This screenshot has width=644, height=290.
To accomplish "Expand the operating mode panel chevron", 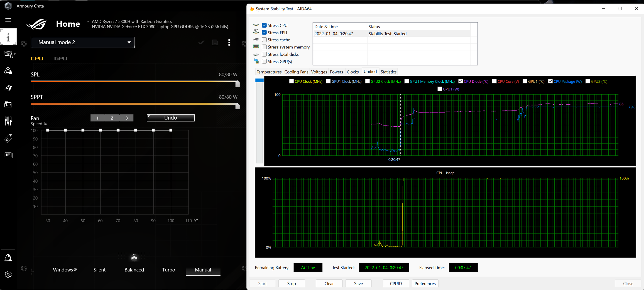I will point(134,257).
